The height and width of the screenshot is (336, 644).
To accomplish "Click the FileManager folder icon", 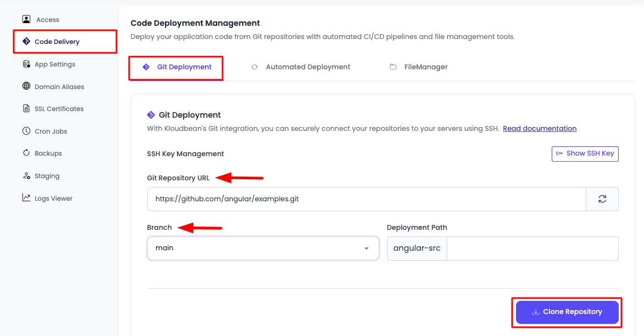I will pyautogui.click(x=393, y=66).
